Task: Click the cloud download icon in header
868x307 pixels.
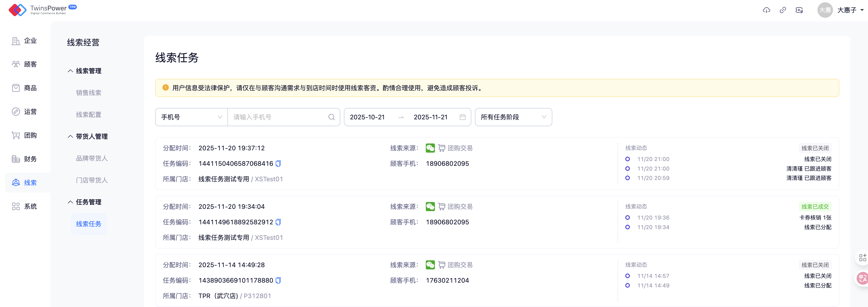Action: 766,10
